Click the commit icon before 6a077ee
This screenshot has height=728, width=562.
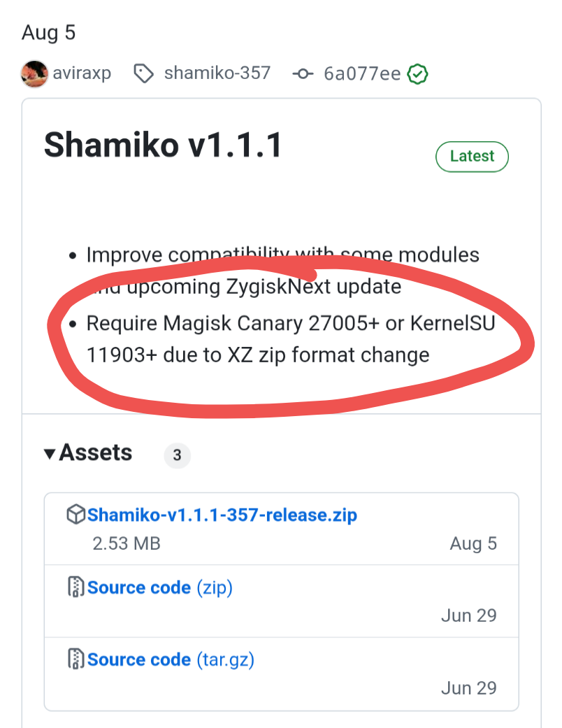click(303, 73)
